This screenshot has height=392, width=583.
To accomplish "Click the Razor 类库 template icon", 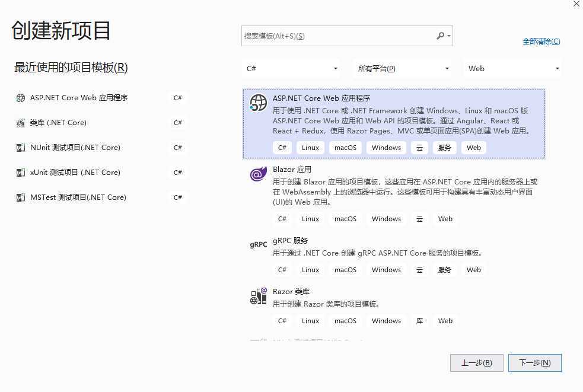I will (258, 295).
